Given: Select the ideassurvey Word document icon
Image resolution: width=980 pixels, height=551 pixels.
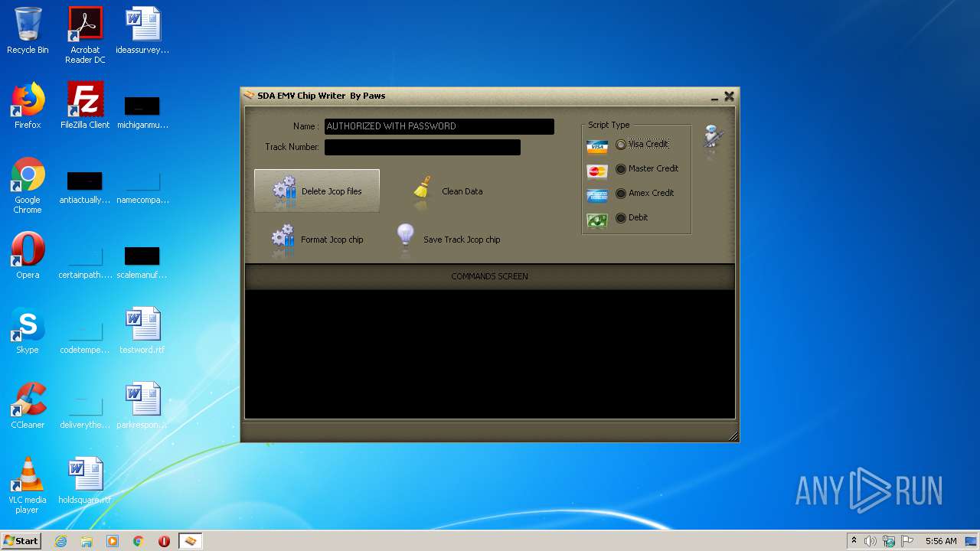Looking at the screenshot, I should pos(142,31).
